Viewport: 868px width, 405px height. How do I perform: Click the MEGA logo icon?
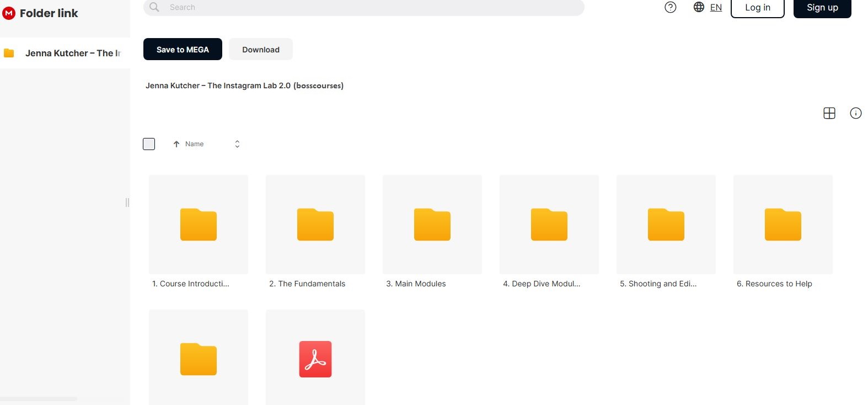click(x=9, y=13)
